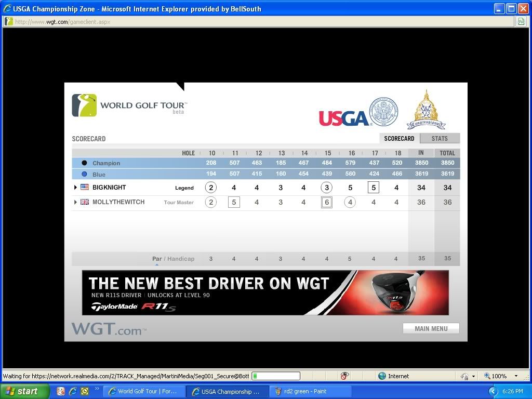Click the WGT.com footer logo

point(109,329)
